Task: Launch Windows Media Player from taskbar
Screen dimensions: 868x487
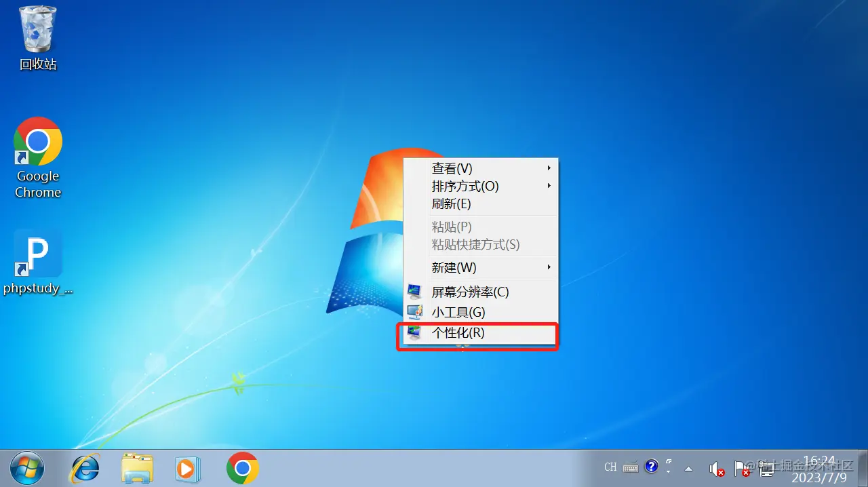Action: coord(187,469)
